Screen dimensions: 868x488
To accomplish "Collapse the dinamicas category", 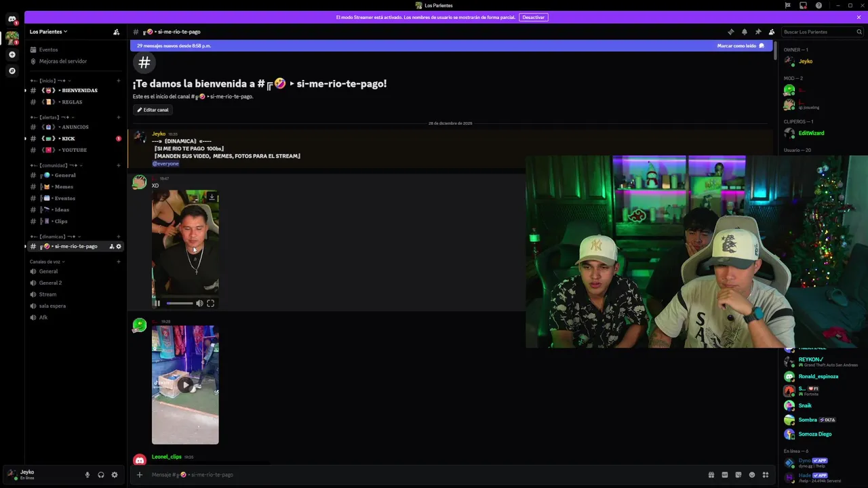I will pos(56,237).
